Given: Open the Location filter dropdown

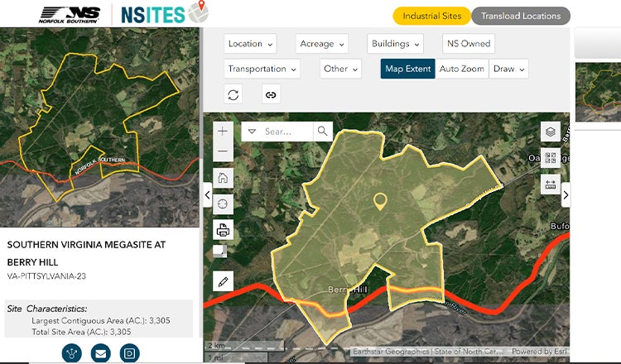Looking at the screenshot, I should (x=250, y=44).
